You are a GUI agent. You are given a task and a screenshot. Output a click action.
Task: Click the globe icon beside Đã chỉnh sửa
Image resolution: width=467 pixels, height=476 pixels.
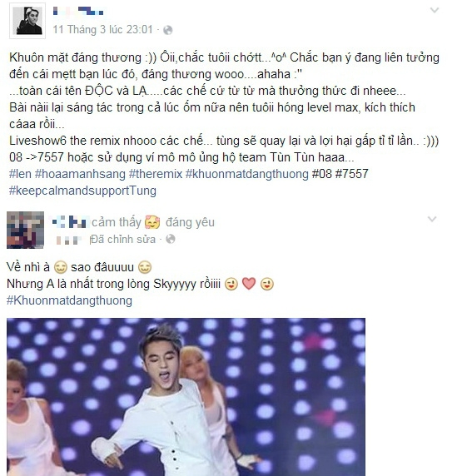171,239
